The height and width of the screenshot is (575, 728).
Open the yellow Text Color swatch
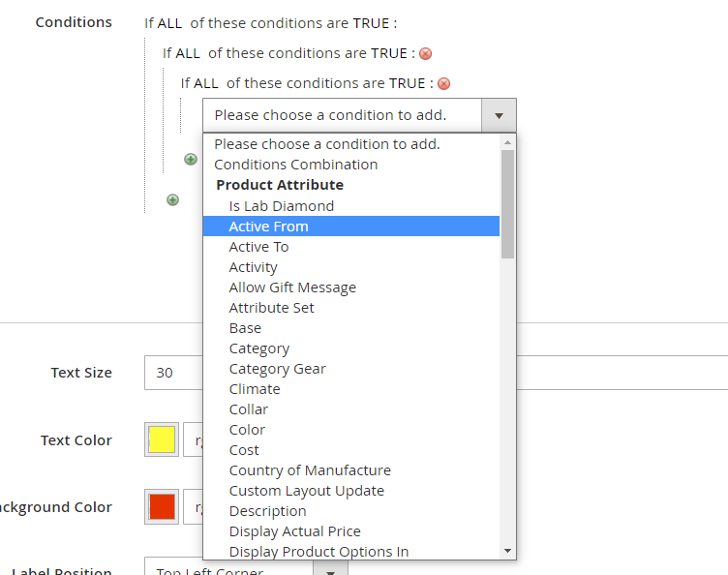click(x=162, y=440)
